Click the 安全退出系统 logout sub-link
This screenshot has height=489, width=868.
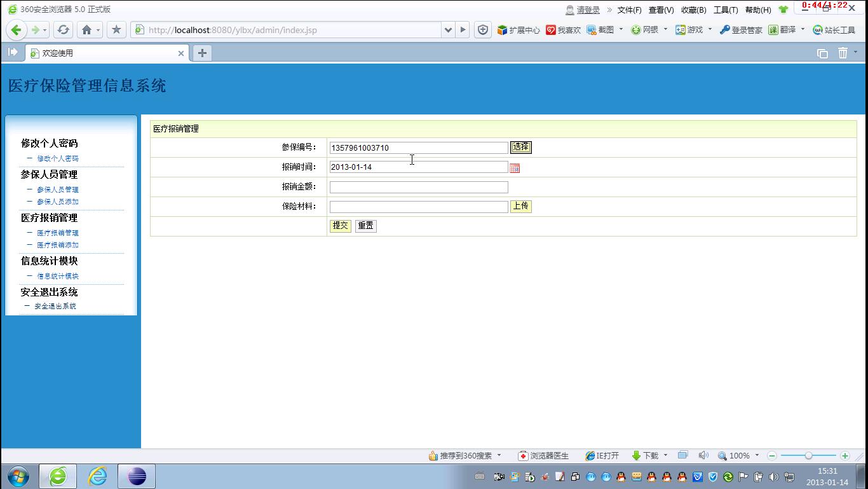55,306
